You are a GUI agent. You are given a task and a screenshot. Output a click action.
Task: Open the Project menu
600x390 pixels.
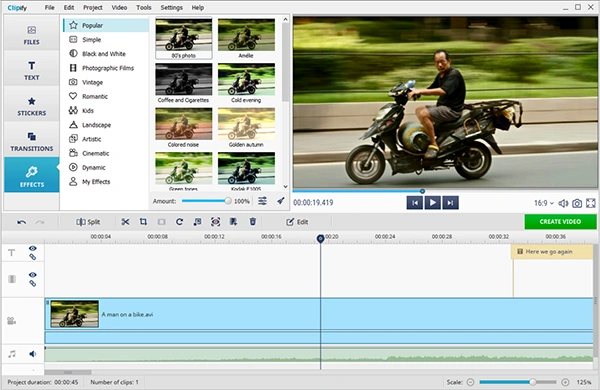coord(93,7)
